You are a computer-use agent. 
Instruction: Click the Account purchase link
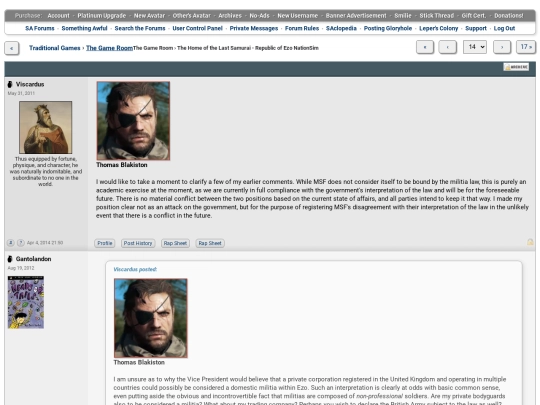click(x=58, y=15)
